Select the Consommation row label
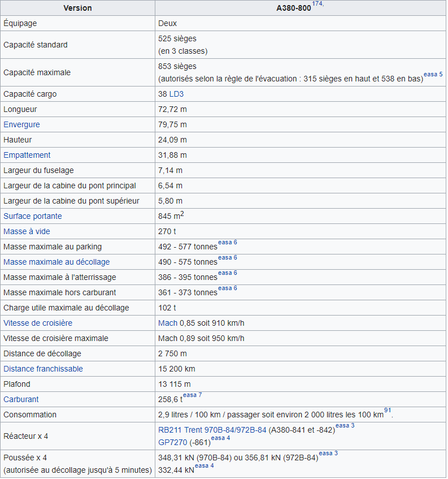Screen dimensions: 448x479 (30, 415)
